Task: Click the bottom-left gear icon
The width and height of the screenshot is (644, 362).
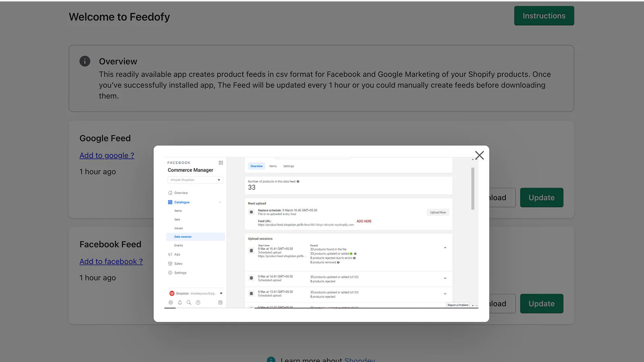Action: click(x=171, y=302)
